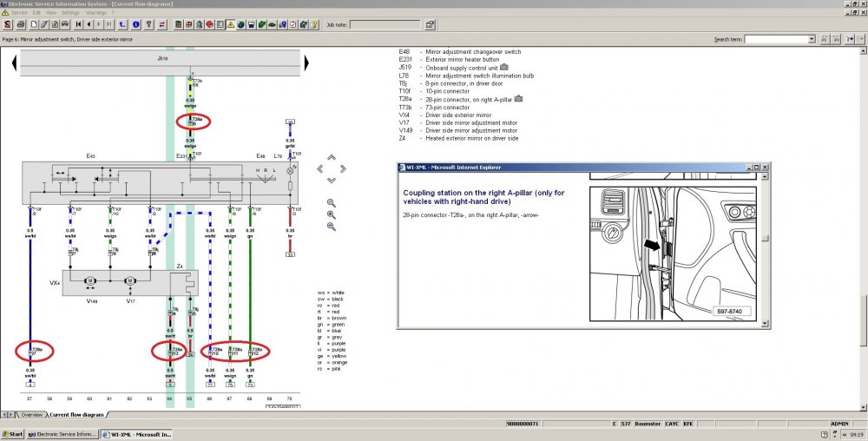The height and width of the screenshot is (441, 868).
Task: Click the red book toolbar icon
Action: coord(209,24)
